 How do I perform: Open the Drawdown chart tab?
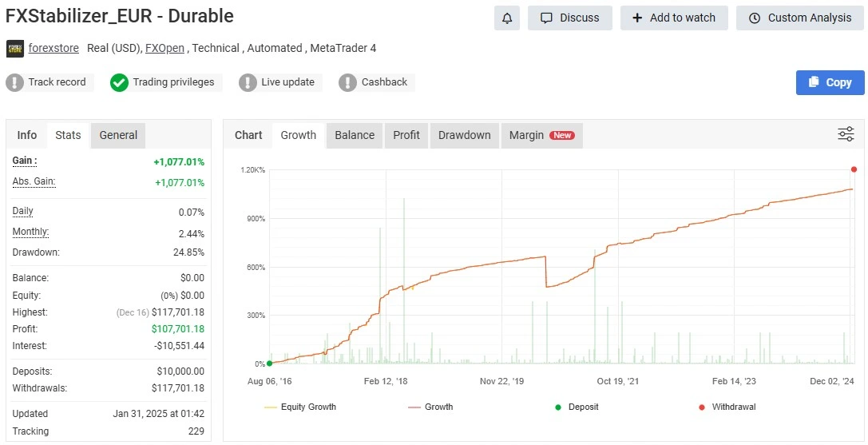(x=464, y=135)
